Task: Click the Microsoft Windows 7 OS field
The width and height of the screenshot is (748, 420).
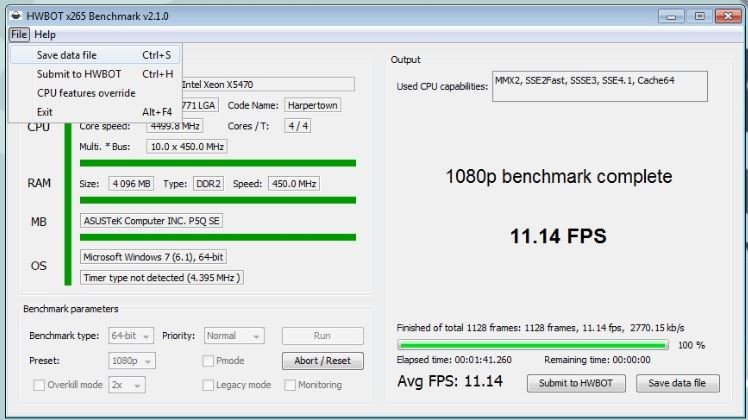Action: pos(153,257)
